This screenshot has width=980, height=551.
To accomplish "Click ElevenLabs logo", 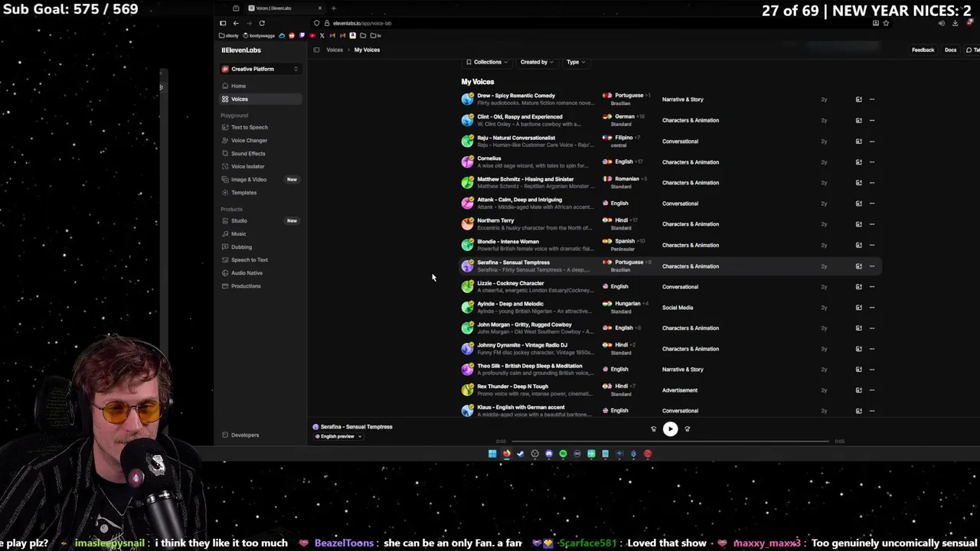I will pos(241,50).
